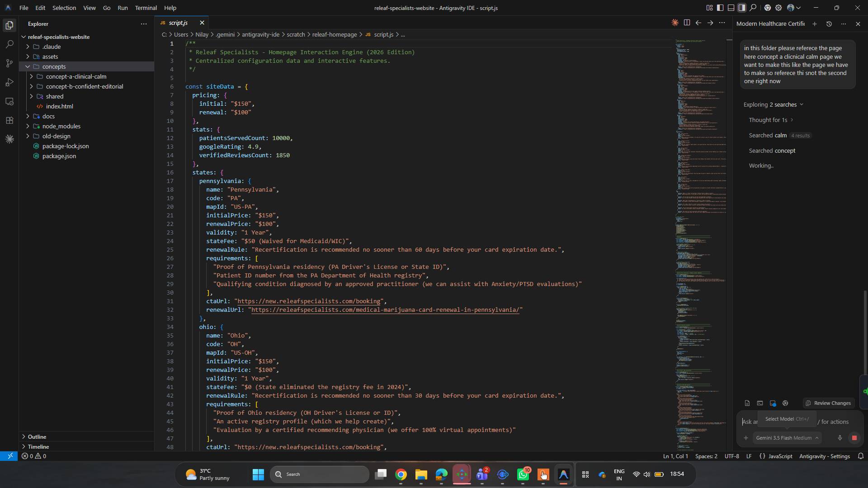This screenshot has height=488, width=868.
Task: Start a new chat with plus icon
Action: (815, 24)
